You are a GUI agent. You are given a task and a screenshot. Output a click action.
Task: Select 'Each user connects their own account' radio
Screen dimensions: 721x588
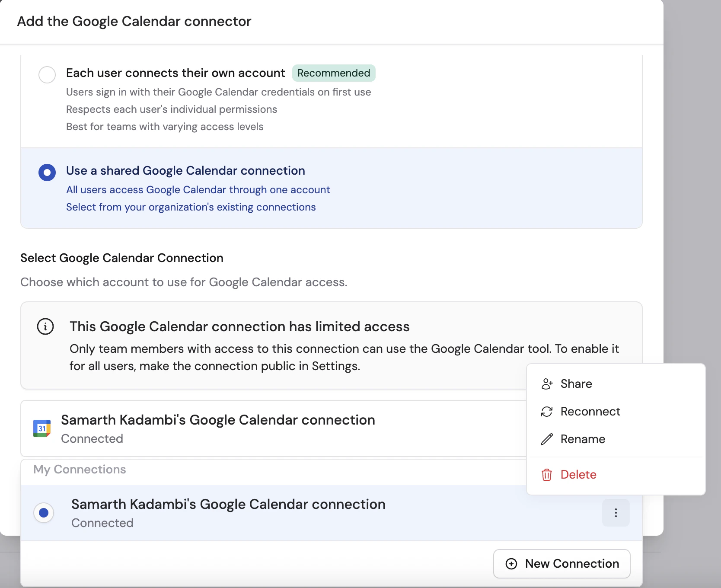point(47,74)
